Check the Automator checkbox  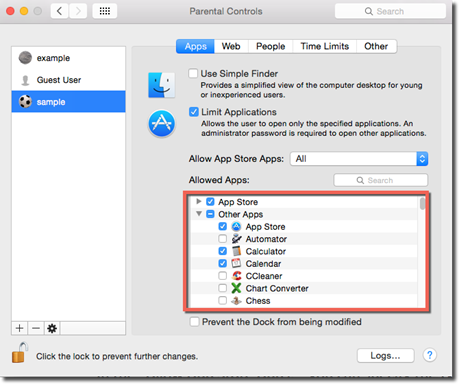[223, 239]
